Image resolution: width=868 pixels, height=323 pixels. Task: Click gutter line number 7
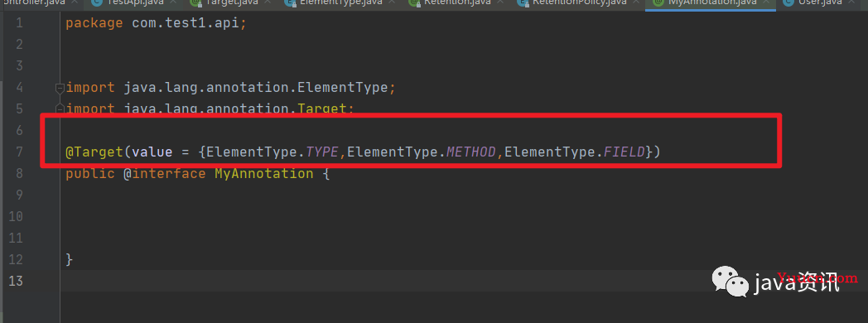tap(19, 152)
